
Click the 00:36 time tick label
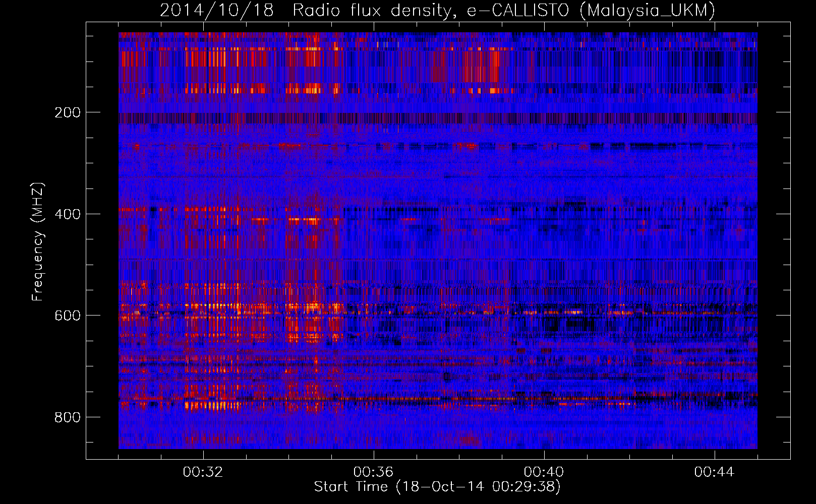tap(373, 472)
